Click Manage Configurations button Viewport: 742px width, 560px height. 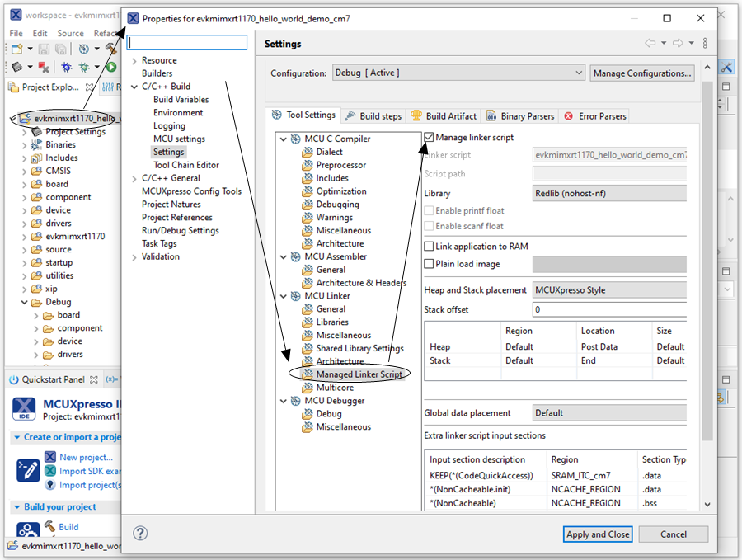tap(642, 73)
